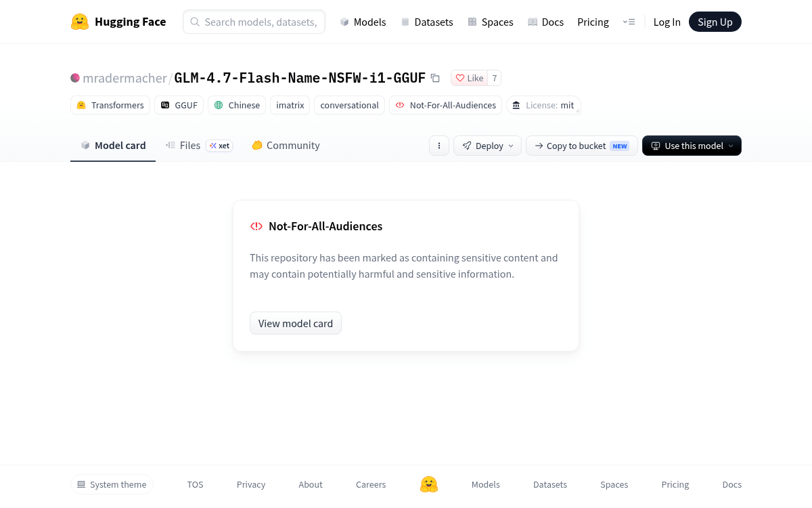Click the View model card button
The height and width of the screenshot is (508, 812).
[x=296, y=323]
